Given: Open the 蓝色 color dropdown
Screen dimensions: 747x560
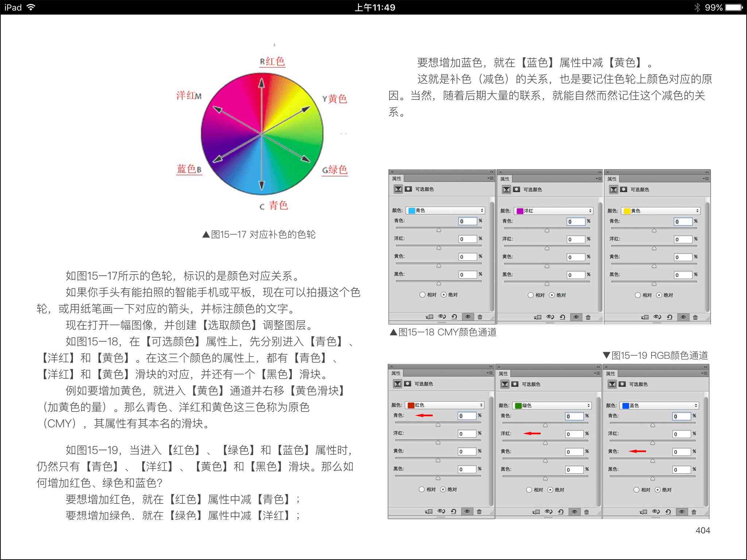Looking at the screenshot, I should [659, 405].
